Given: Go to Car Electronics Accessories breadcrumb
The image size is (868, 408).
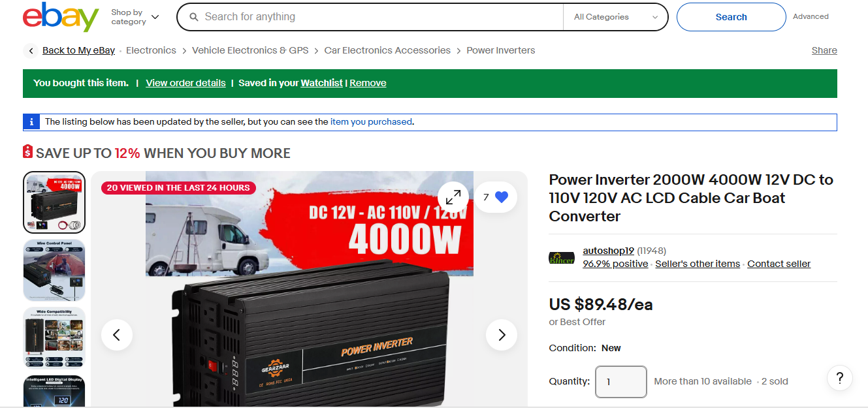Looking at the screenshot, I should (387, 50).
